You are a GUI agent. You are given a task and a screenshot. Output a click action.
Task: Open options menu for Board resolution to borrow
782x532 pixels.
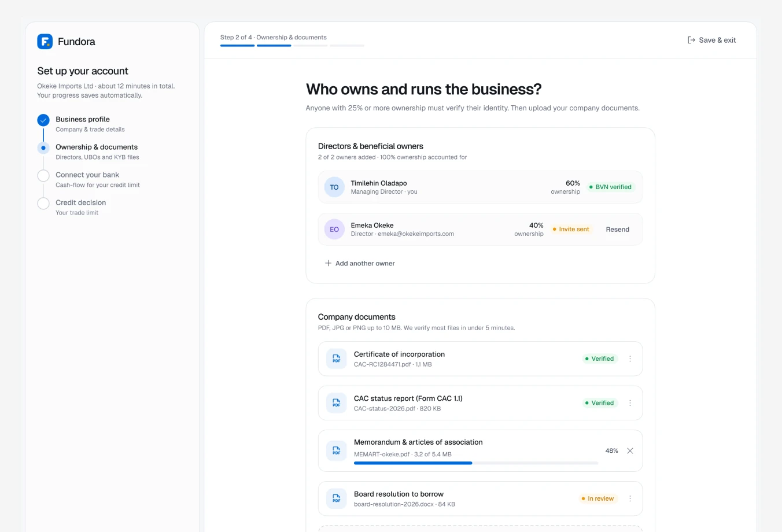(x=630, y=498)
